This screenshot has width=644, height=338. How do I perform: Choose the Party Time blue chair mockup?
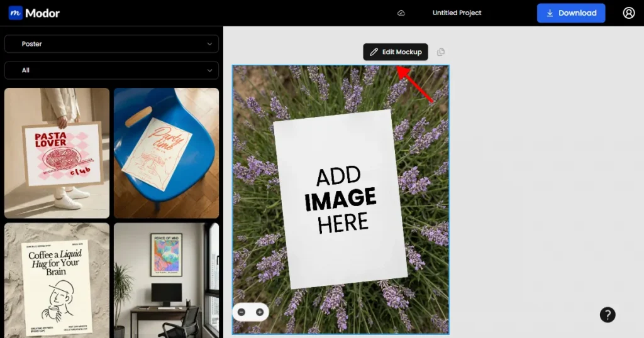(166, 153)
